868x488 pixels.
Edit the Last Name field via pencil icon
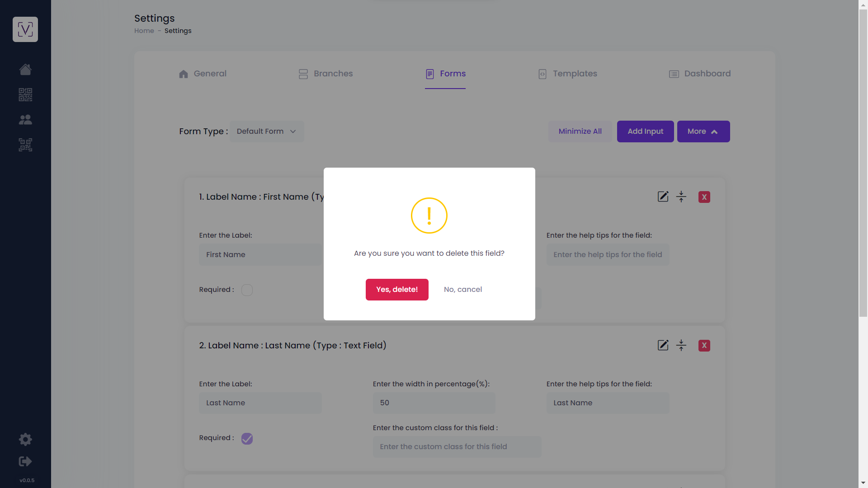663,346
